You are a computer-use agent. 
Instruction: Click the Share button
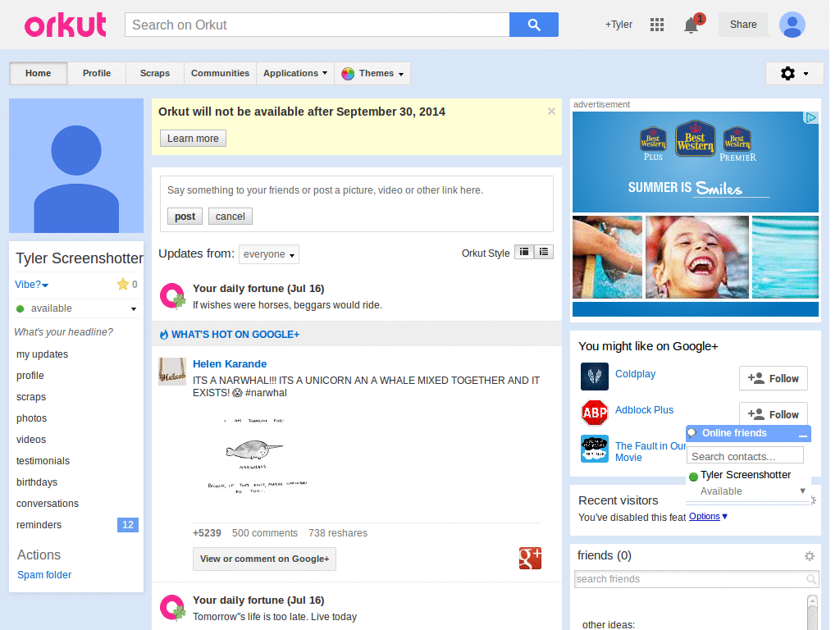[743, 25]
